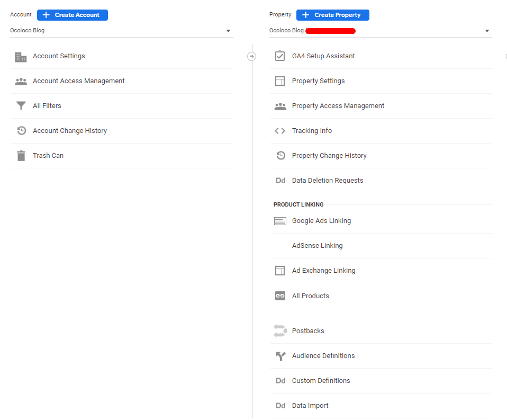Click the Ad Exchange Linking icon

(x=279, y=271)
